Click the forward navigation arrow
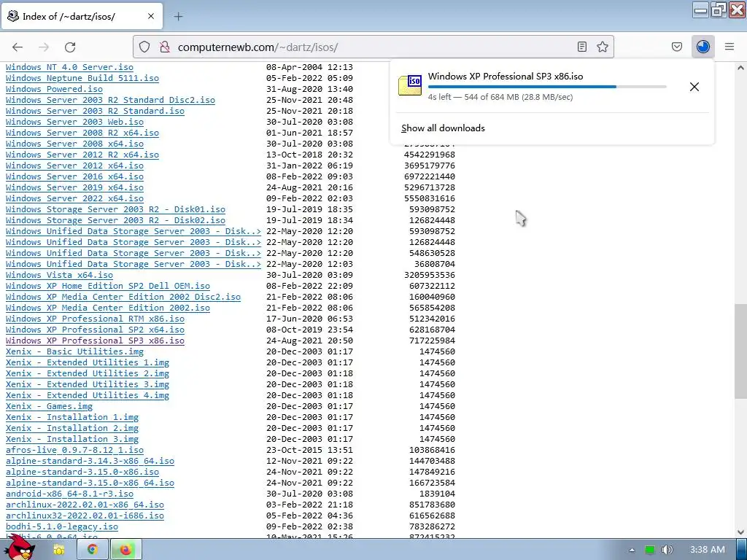 pyautogui.click(x=44, y=47)
